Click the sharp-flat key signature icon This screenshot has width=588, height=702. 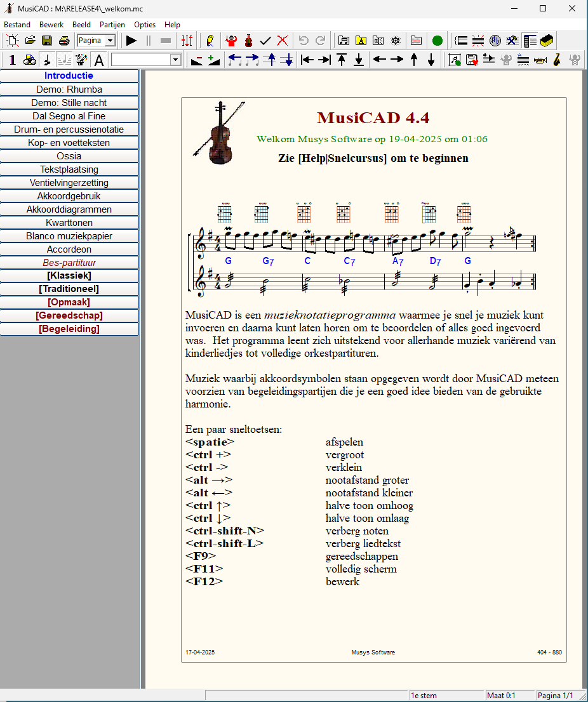point(495,41)
